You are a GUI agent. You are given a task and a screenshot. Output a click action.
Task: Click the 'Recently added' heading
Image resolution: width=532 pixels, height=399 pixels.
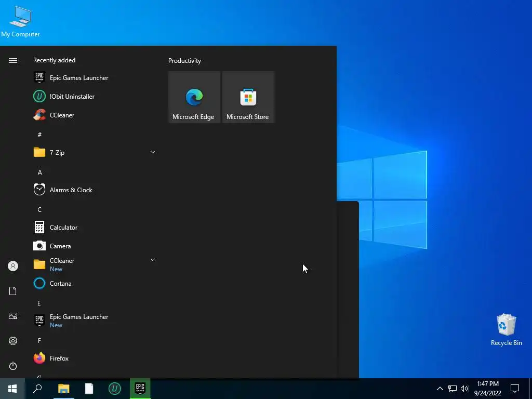click(54, 60)
